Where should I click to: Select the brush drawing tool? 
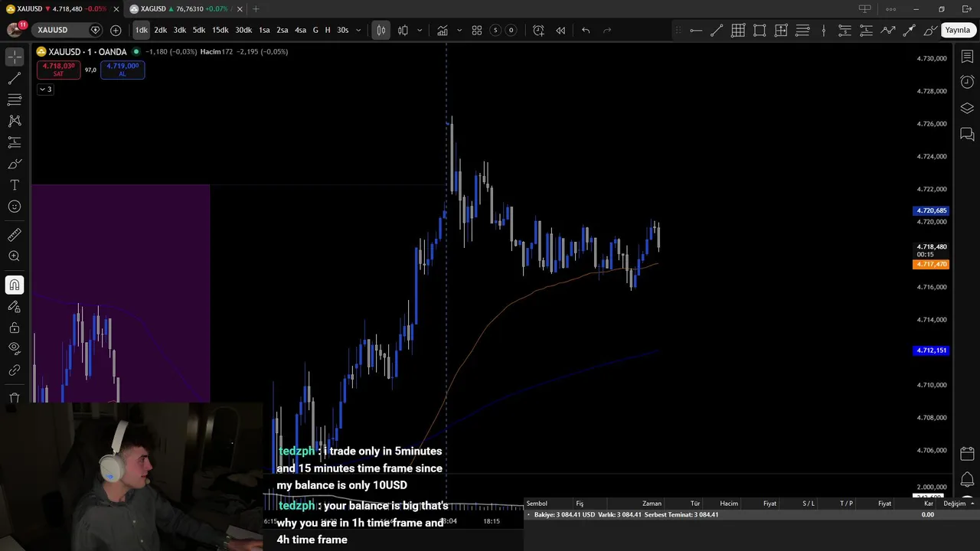15,164
